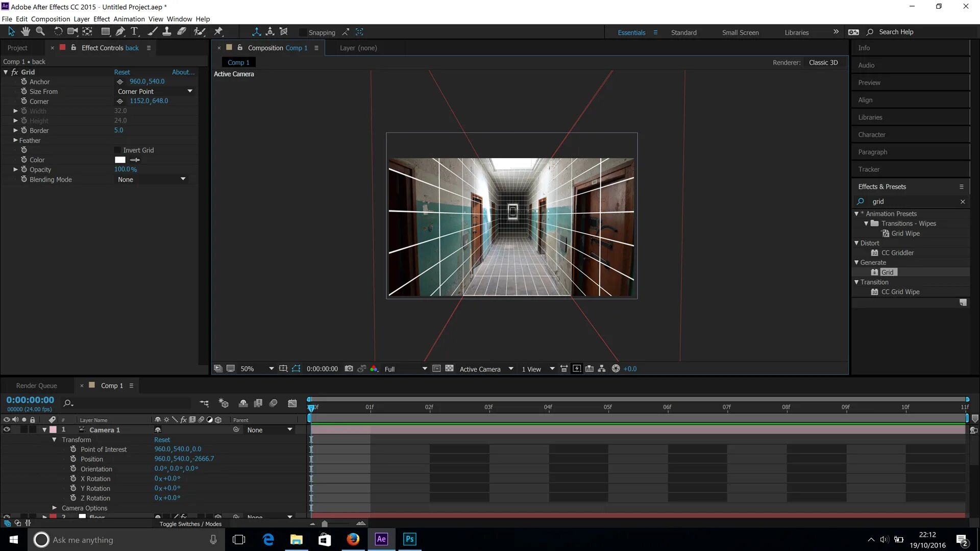980x551 pixels.
Task: Enable the Snapping checkbox
Action: coord(303,33)
